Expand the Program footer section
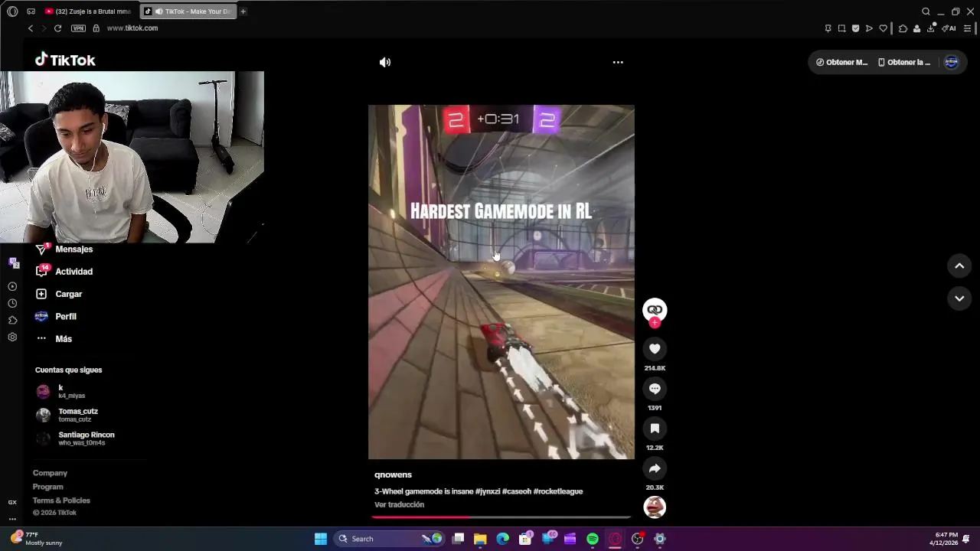The image size is (980, 551). [47, 487]
